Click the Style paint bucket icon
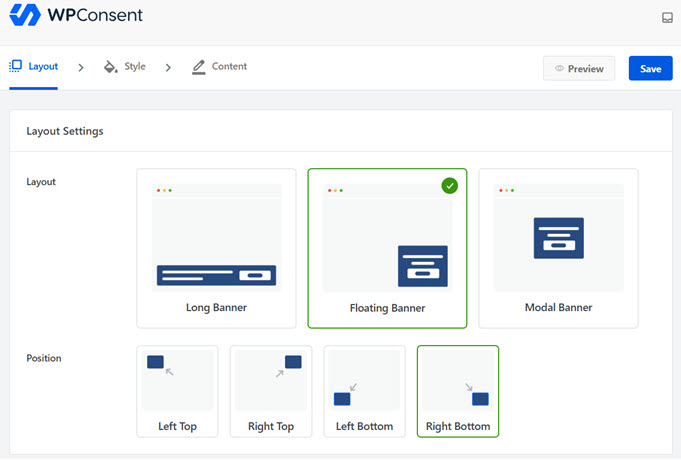 [x=110, y=67]
